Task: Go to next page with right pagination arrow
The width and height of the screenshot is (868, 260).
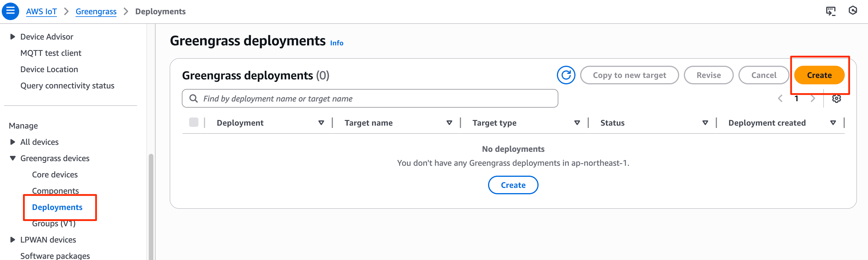Action: [x=813, y=99]
